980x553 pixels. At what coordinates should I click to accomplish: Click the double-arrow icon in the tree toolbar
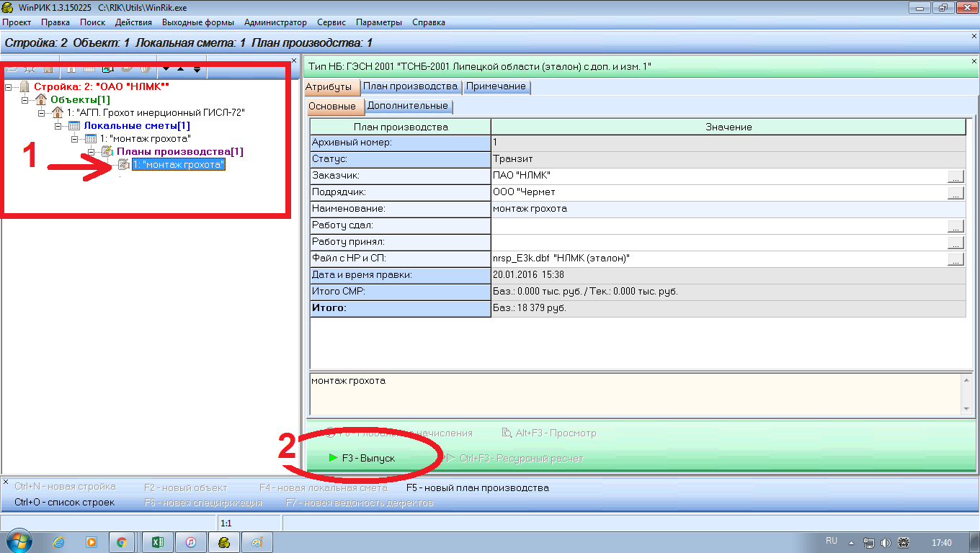click(x=197, y=69)
